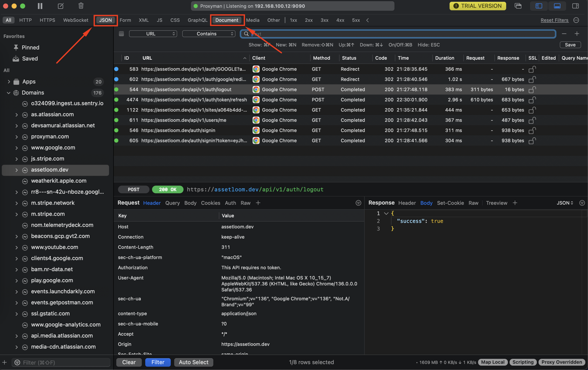588x370 pixels.
Task: Click the Auto Select button
Action: [193, 362]
